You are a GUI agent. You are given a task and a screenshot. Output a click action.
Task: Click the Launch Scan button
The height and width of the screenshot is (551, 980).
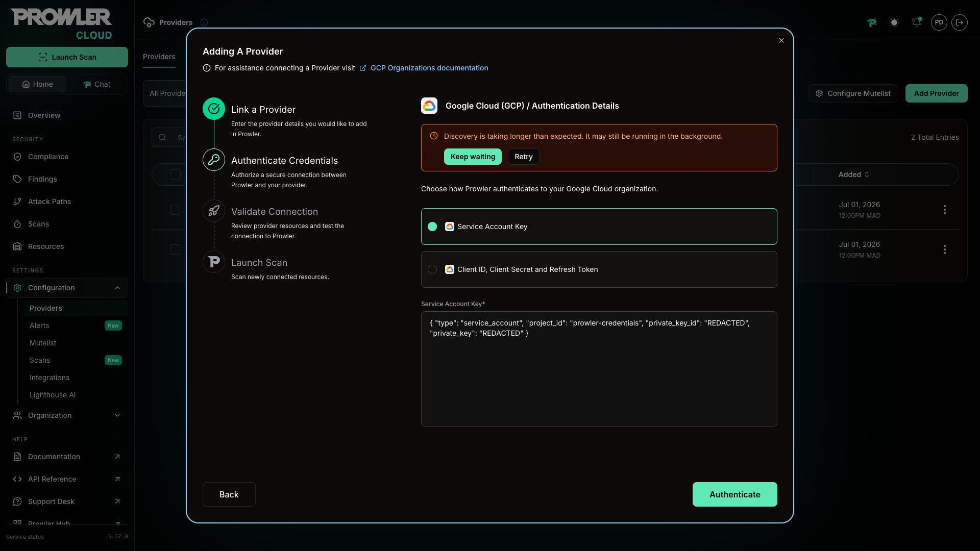67,57
